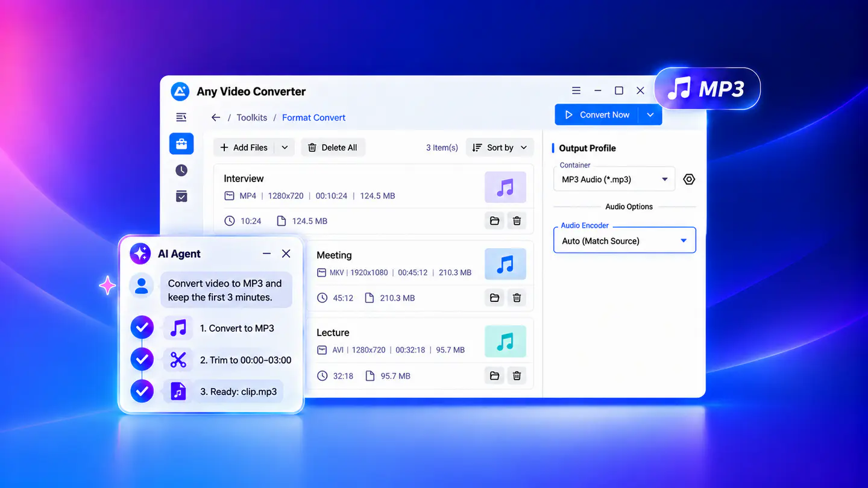The height and width of the screenshot is (488, 868).
Task: Close the AI Agent panel
Action: (x=286, y=254)
